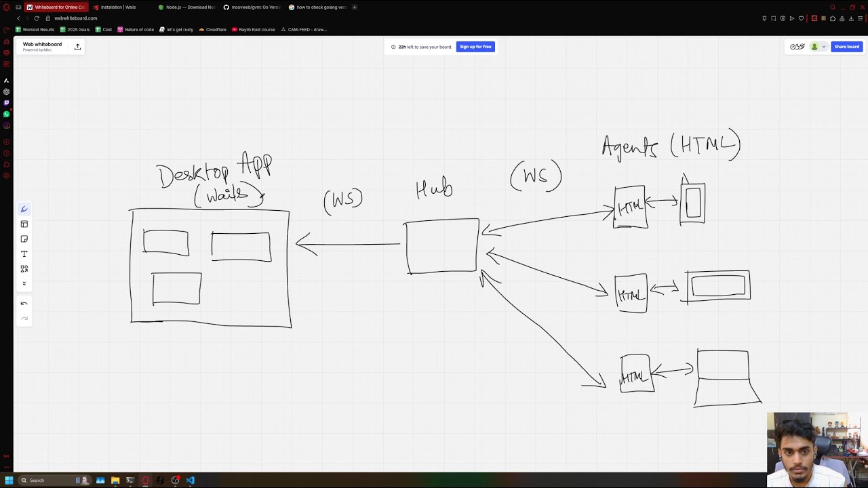Switch to the Node.js download tab
This screenshot has height=488, width=868.
(186, 7)
